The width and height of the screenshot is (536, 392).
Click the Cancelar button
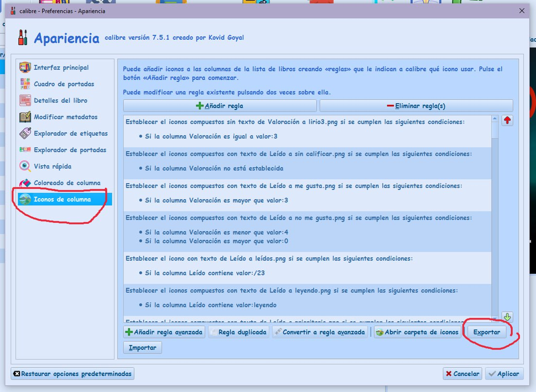[462, 374]
